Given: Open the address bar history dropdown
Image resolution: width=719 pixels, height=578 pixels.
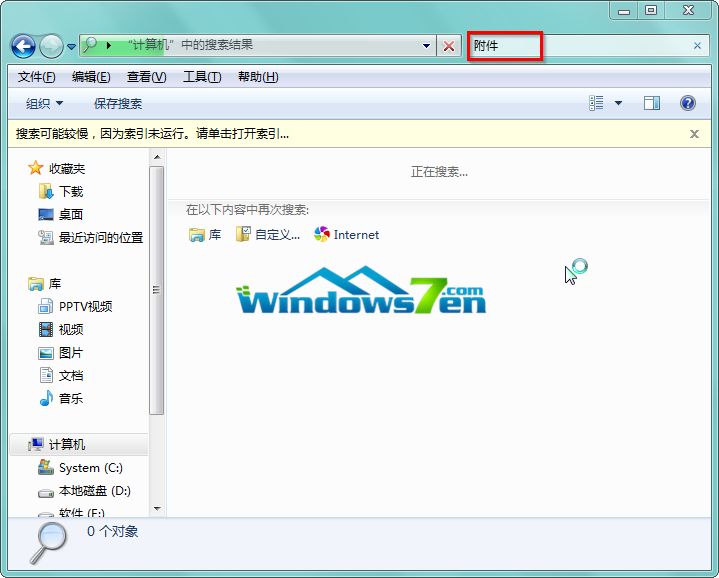Looking at the screenshot, I should click(x=426, y=45).
